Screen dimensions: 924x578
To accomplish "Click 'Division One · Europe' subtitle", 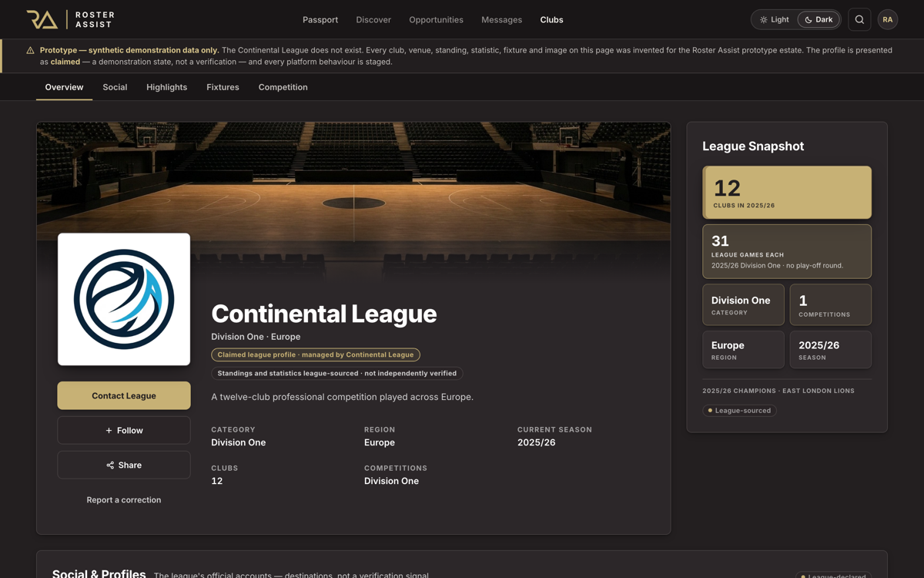I will [x=256, y=337].
